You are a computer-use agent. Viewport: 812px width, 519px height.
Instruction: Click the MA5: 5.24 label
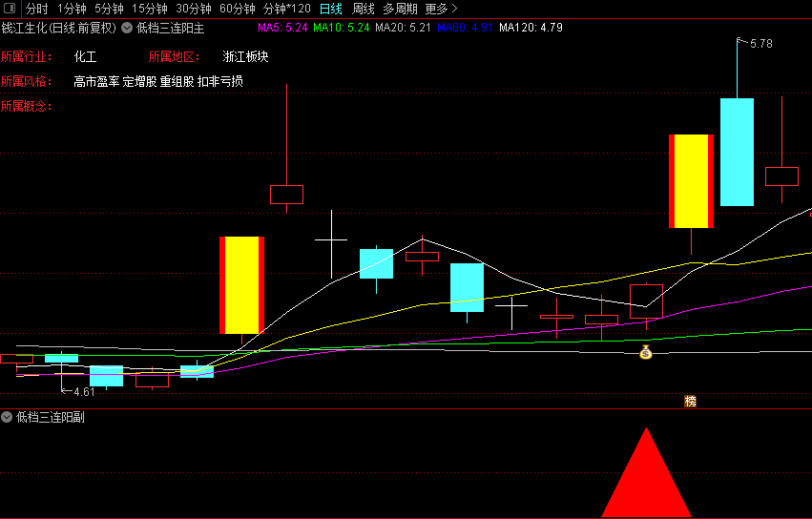pyautogui.click(x=282, y=28)
